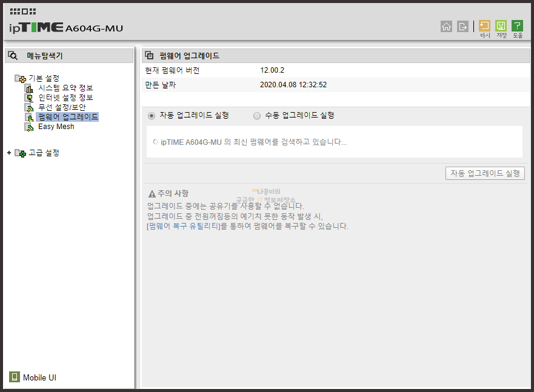Click the 고급 설정 tree label
Screen dimensions: 534x392
pos(44,153)
